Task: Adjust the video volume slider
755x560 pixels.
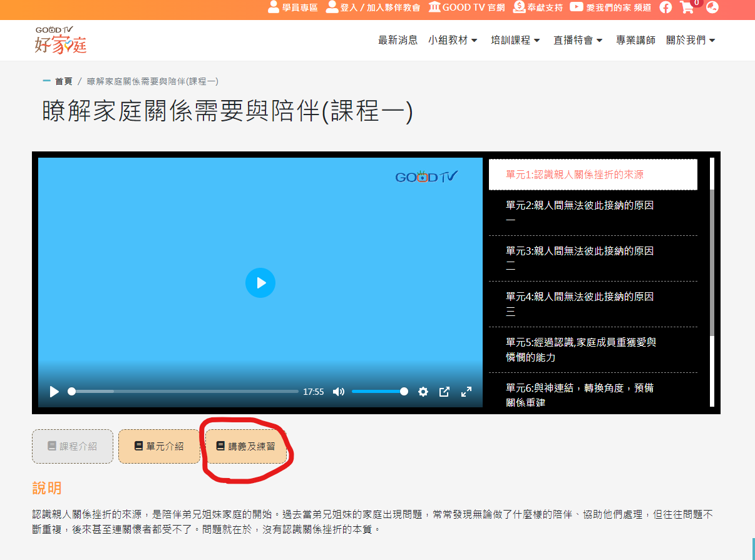Action: coord(378,392)
